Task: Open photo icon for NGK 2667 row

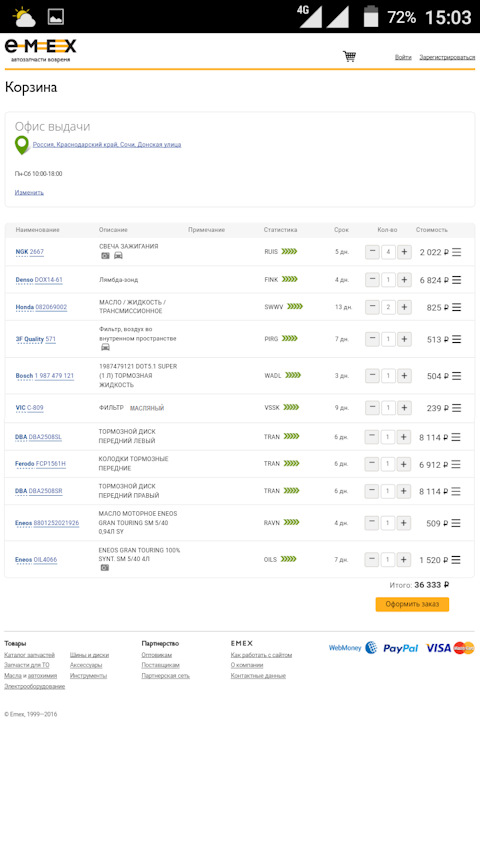Action: coord(105,256)
